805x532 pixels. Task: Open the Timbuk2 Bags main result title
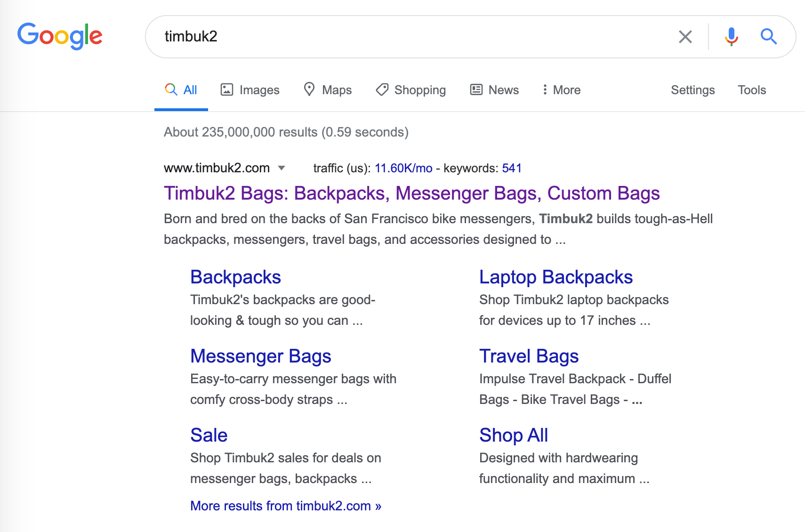click(411, 193)
